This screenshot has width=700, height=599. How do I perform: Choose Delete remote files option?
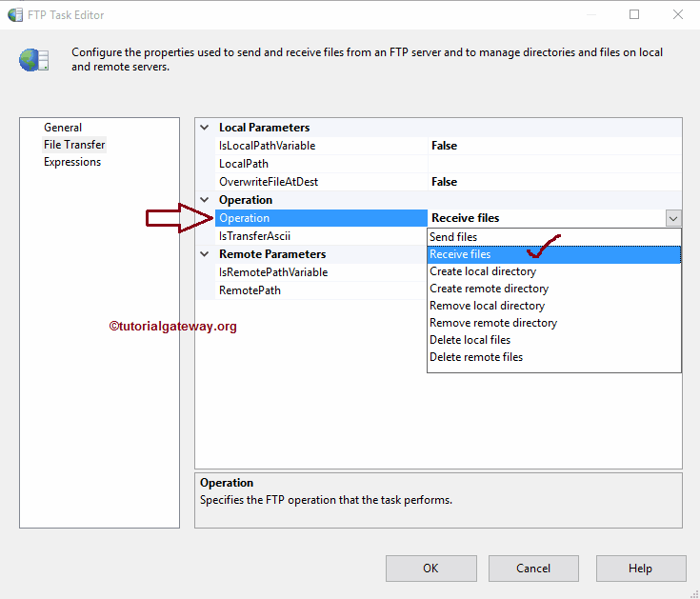tap(553, 357)
